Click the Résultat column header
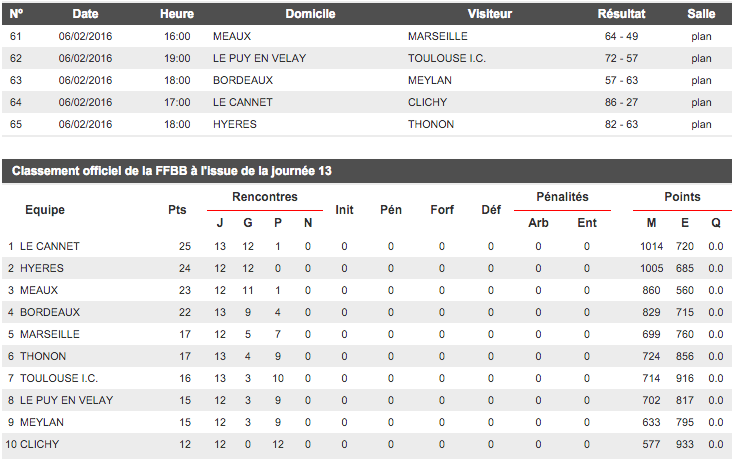The height and width of the screenshot is (459, 733). coord(621,14)
